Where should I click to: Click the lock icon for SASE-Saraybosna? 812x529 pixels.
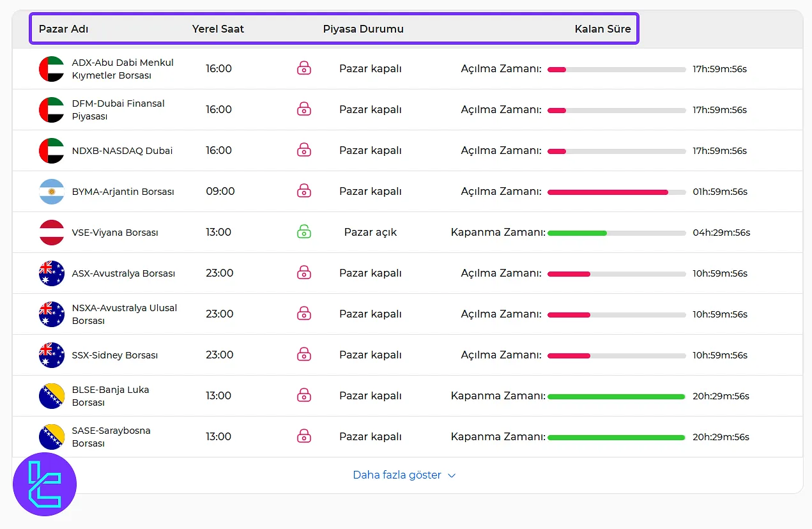[304, 436]
